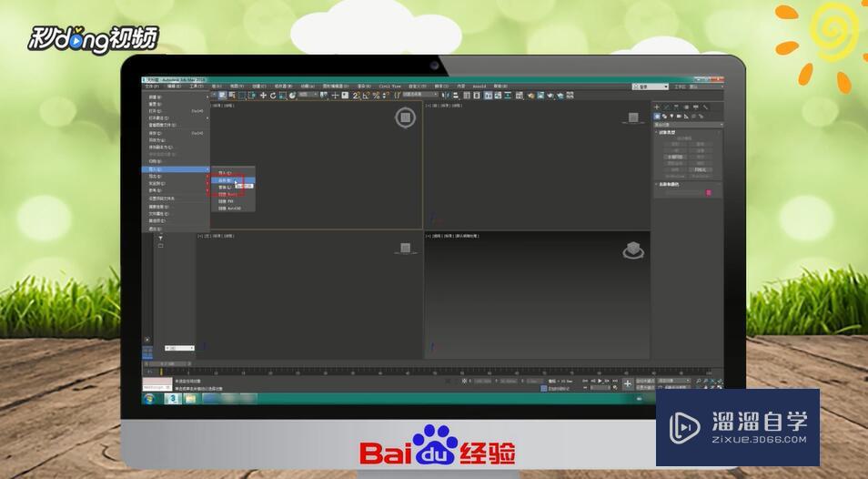868x479 pixels.
Task: Toggle the 2.5D Snaps button
Action: 357,96
